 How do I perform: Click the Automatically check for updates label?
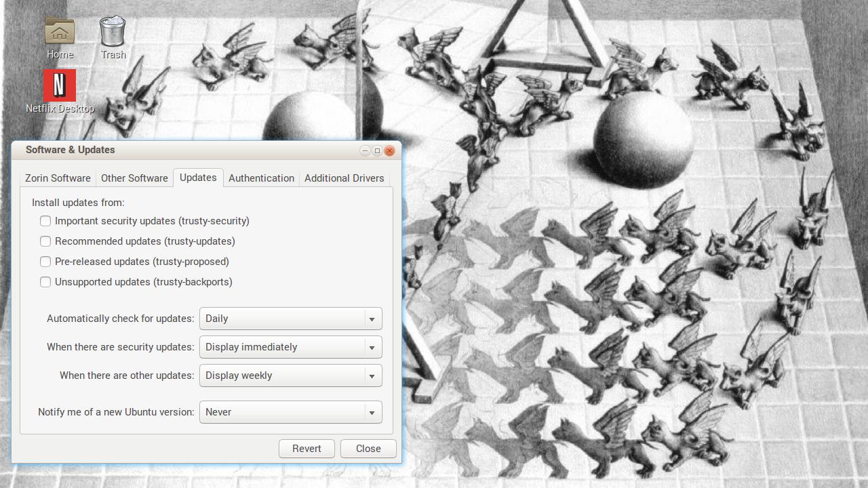(x=120, y=319)
